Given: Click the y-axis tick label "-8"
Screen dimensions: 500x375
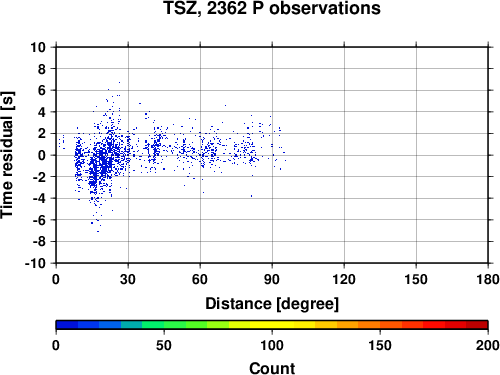Looking at the screenshot, I should (x=39, y=242).
